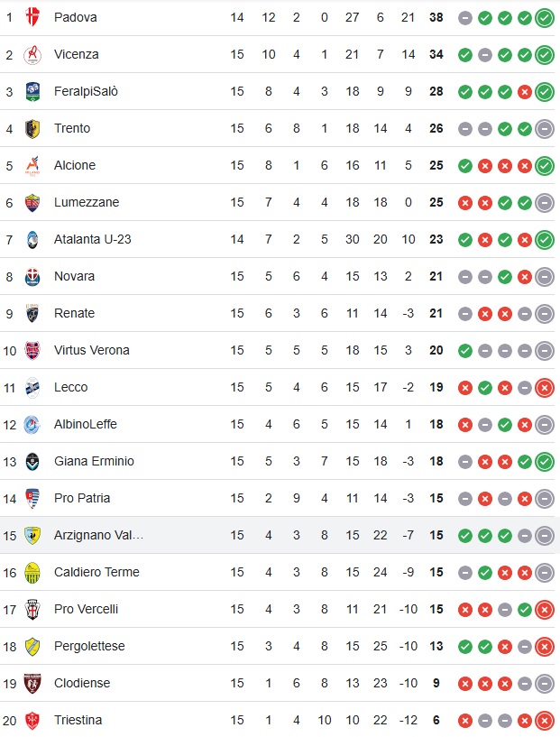The image size is (560, 737).
Task: Select the Giana Erminio team name
Action: pyautogui.click(x=94, y=461)
